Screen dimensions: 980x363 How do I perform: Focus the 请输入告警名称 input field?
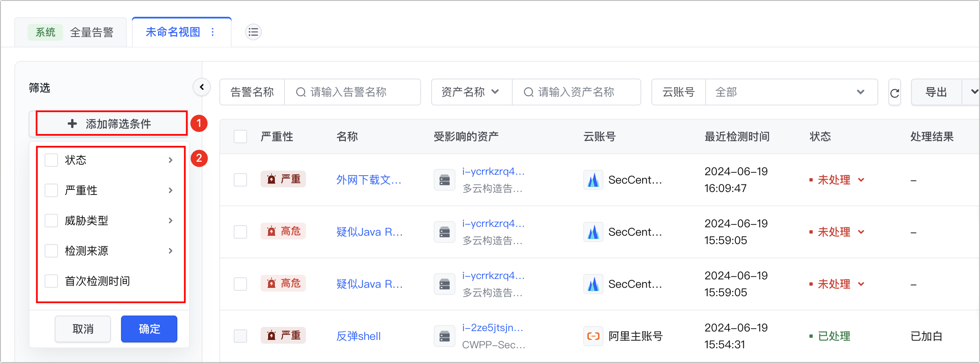click(352, 92)
